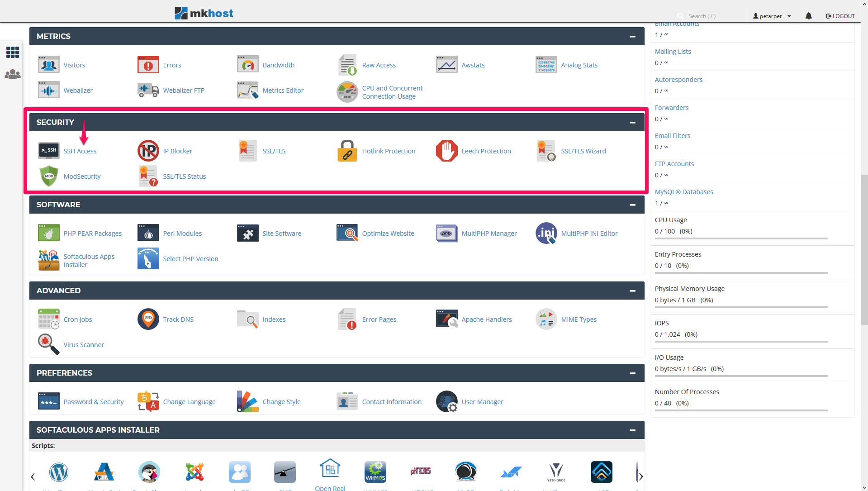Open the notifications bell icon
868x491 pixels.
tap(809, 16)
